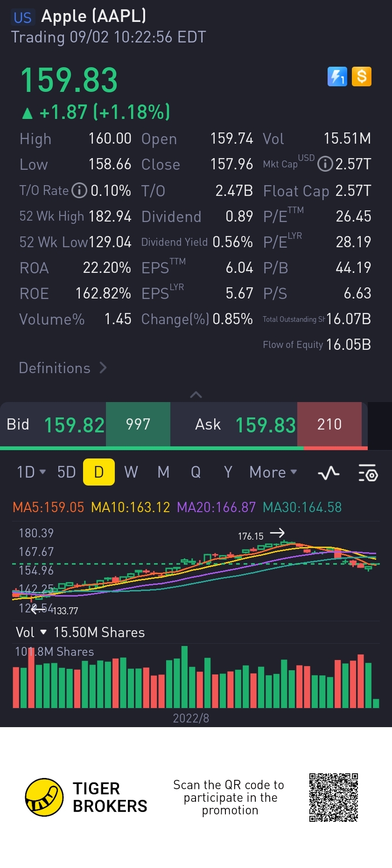Tap the Apple (AAPL) title
Screen dimensions: 392x868
pos(94,16)
